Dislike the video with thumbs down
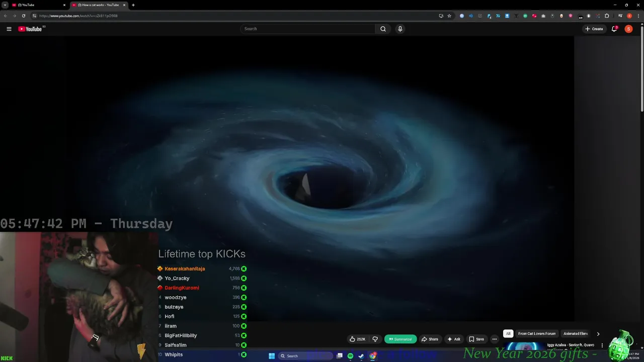Screen dimensions: 644x362 pyautogui.click(x=375, y=339)
